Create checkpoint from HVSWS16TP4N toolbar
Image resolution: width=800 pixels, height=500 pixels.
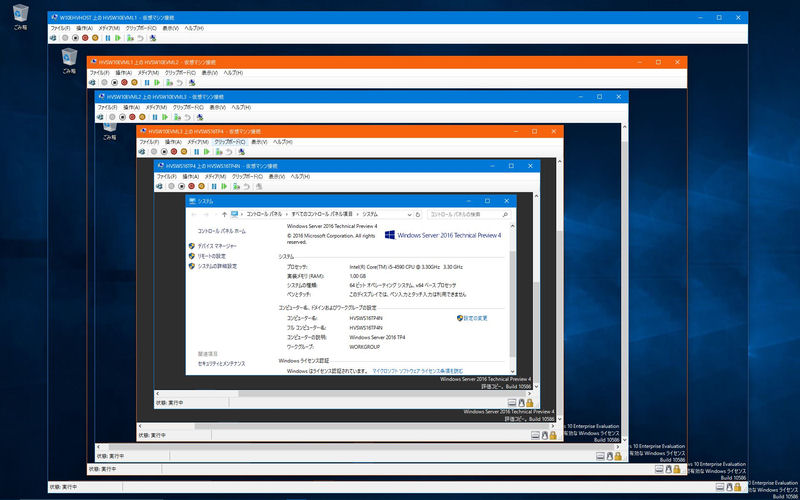(237, 186)
